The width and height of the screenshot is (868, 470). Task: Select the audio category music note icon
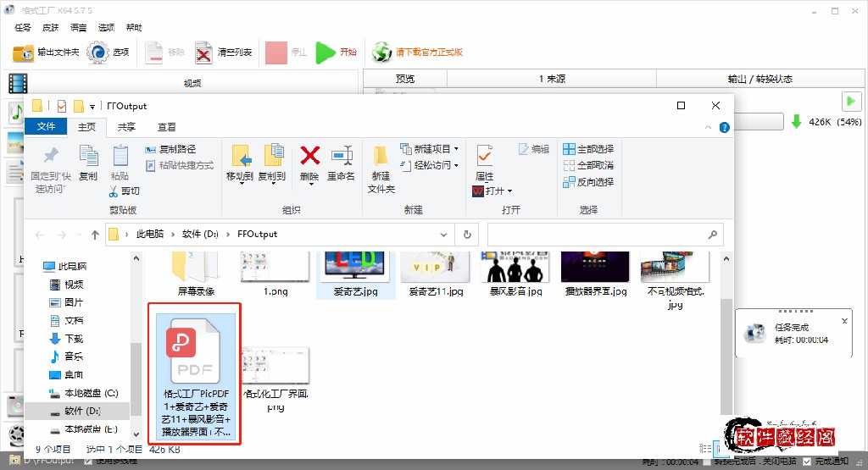click(16, 113)
